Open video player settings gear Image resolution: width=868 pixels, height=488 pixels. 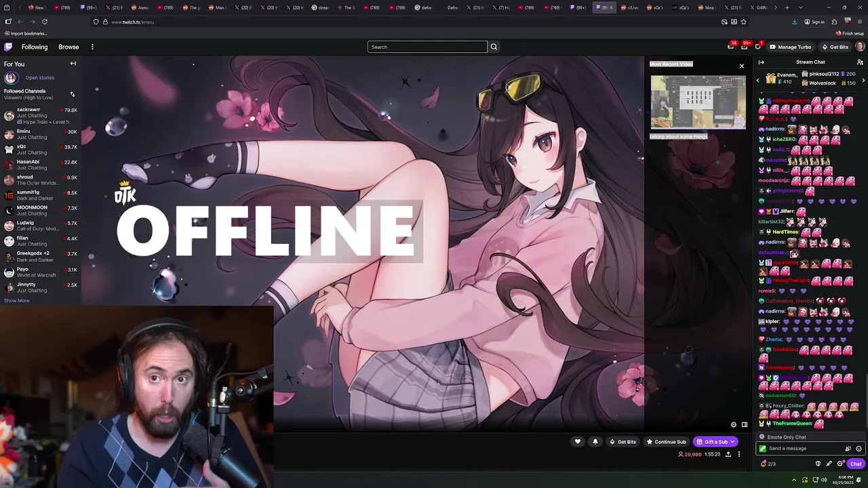733,425
